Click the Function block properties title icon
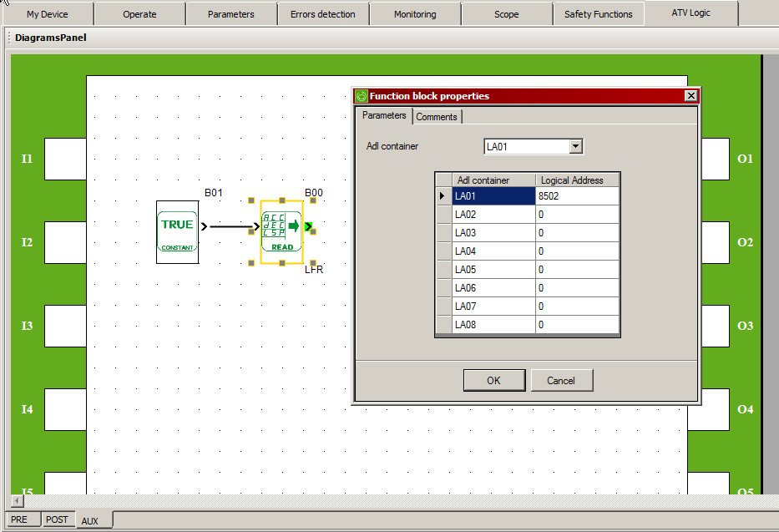779x532 pixels. click(362, 96)
